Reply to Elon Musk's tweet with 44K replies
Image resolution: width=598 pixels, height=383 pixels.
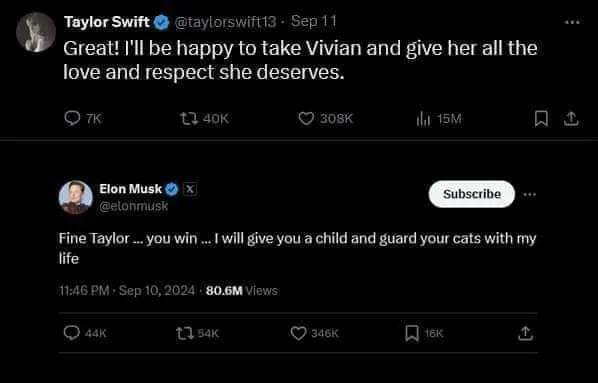[71, 333]
